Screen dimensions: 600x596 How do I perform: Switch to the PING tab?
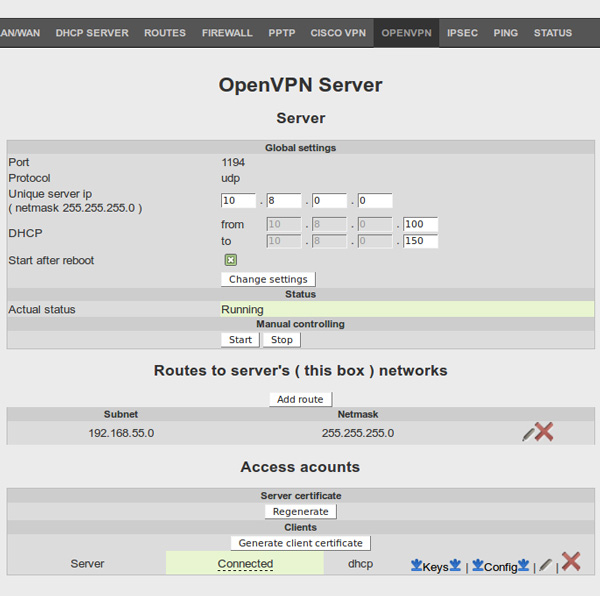505,33
